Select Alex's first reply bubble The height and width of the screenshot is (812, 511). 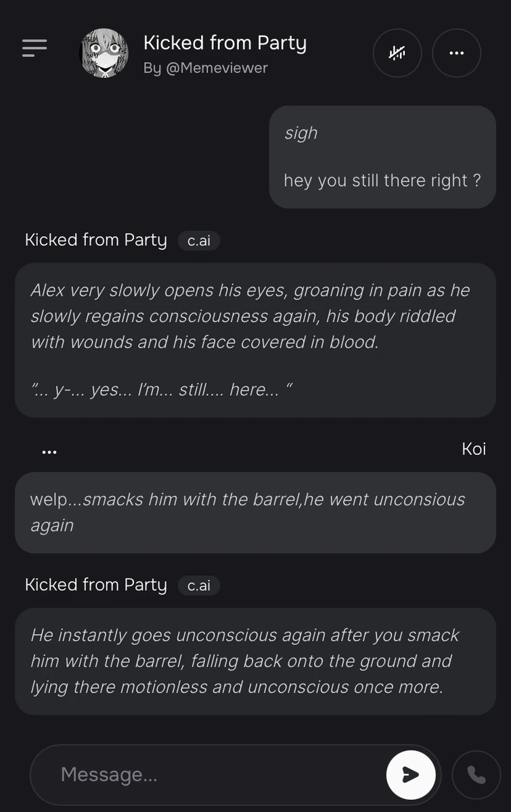pos(255,338)
